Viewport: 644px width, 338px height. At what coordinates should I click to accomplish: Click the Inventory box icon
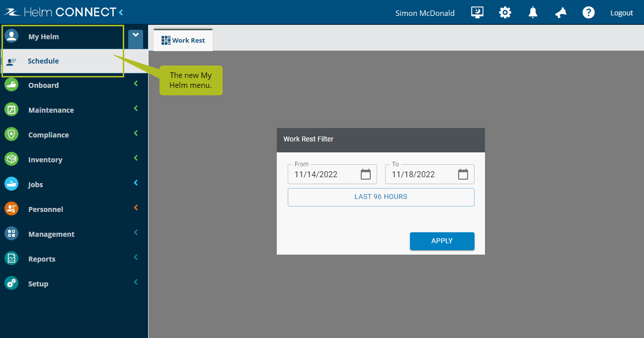click(11, 159)
